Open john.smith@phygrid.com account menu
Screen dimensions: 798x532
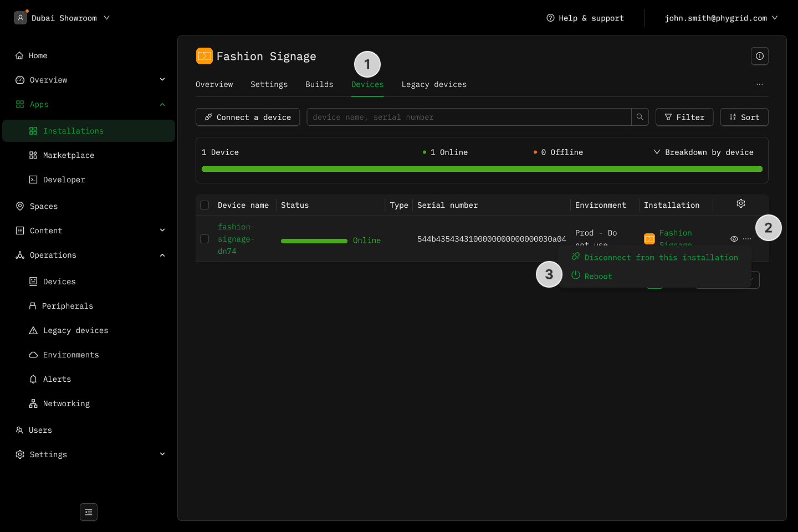coord(720,18)
